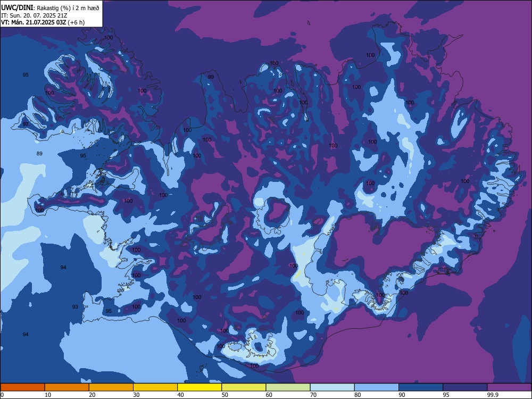
Task: Click the '93' humidity value on the map
Action: 75,307
